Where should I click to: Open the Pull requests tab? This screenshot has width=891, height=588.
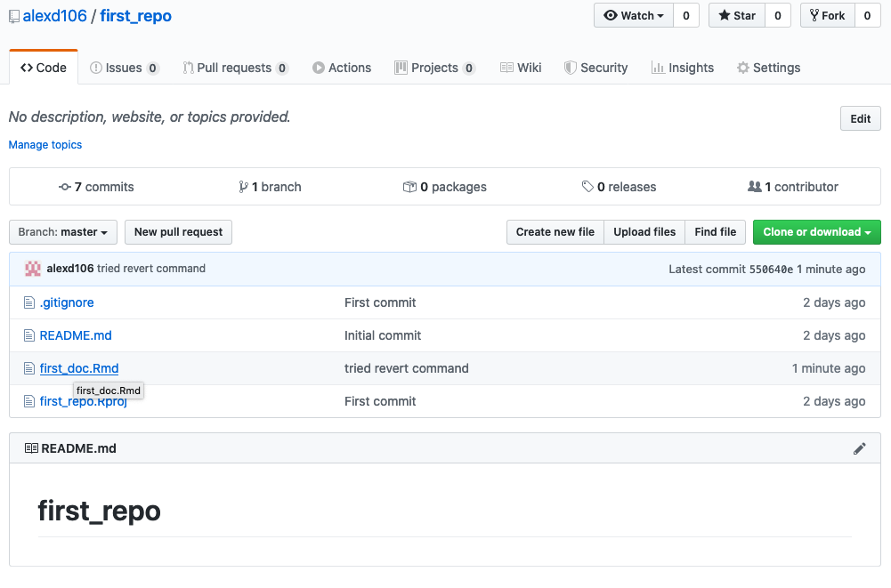tap(235, 68)
